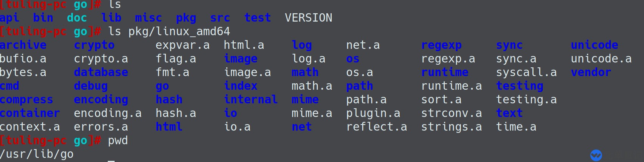Click the blue 'misc' directory name
The image size is (644, 162).
point(148,18)
